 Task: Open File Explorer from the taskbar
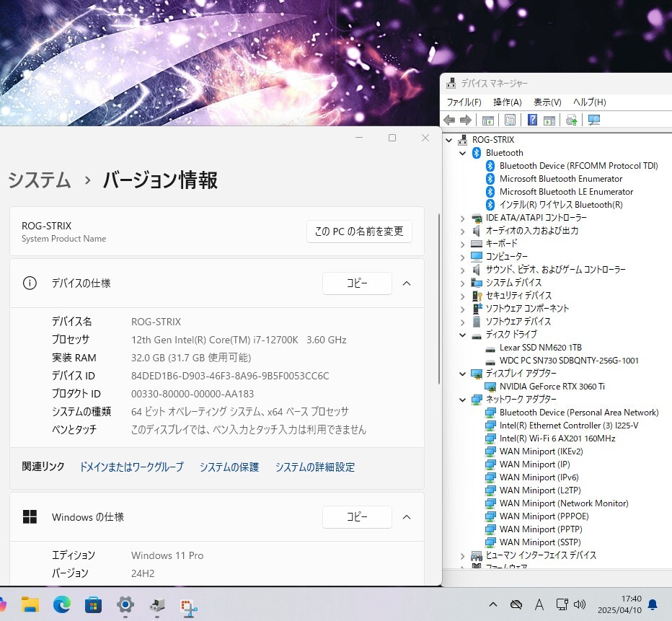click(30, 604)
